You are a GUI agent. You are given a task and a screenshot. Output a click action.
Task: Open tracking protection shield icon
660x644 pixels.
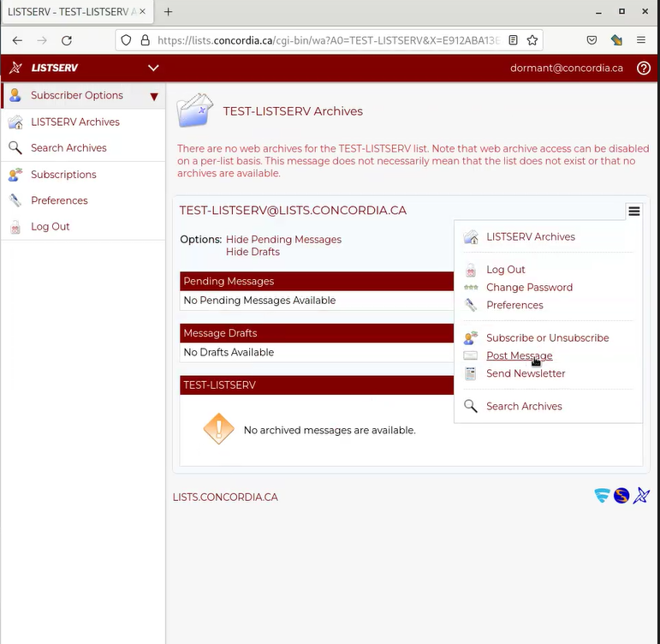(x=126, y=40)
